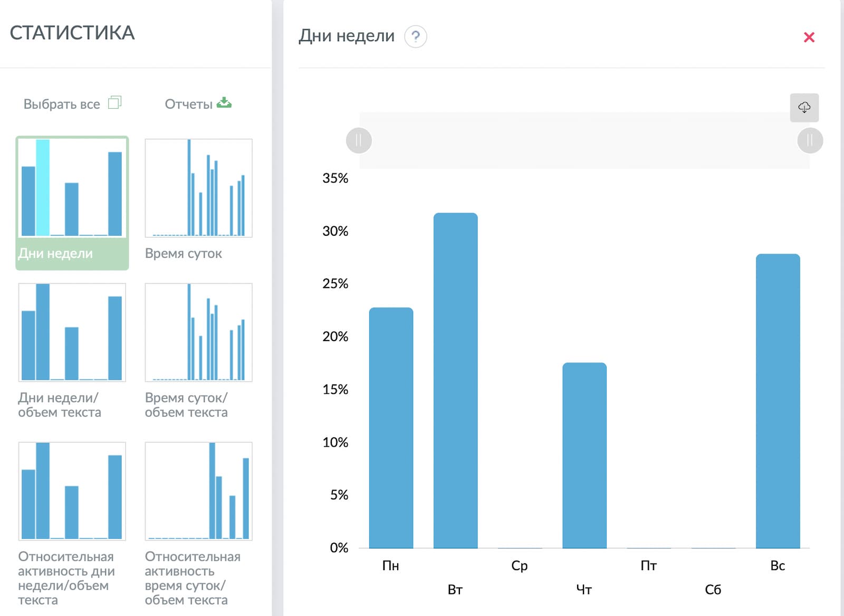Click the help question mark icon
The width and height of the screenshot is (844, 616).
[x=415, y=36]
